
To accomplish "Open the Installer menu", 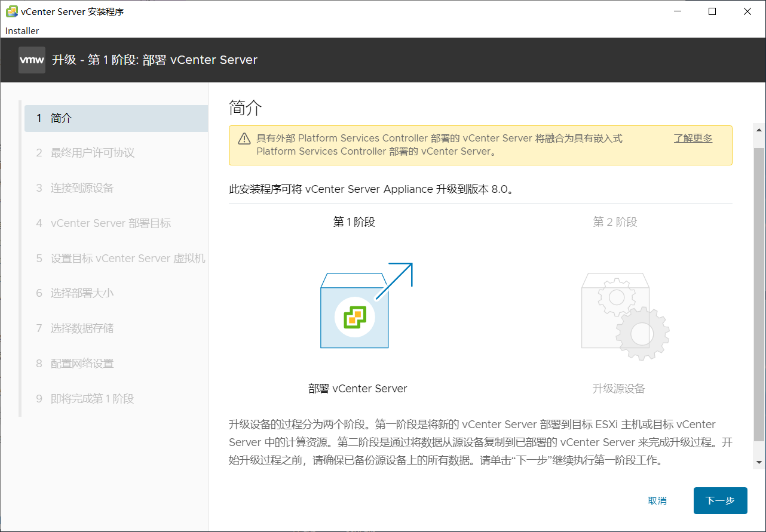I will pyautogui.click(x=22, y=30).
